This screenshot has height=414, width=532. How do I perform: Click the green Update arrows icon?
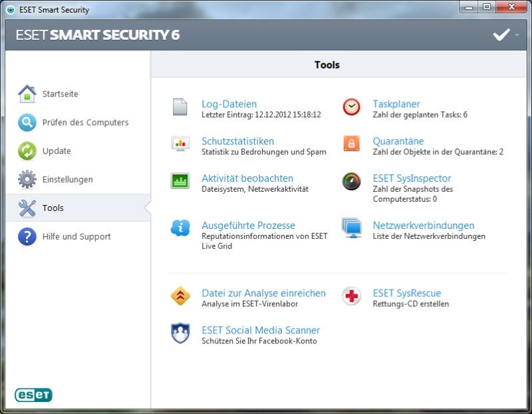point(27,151)
